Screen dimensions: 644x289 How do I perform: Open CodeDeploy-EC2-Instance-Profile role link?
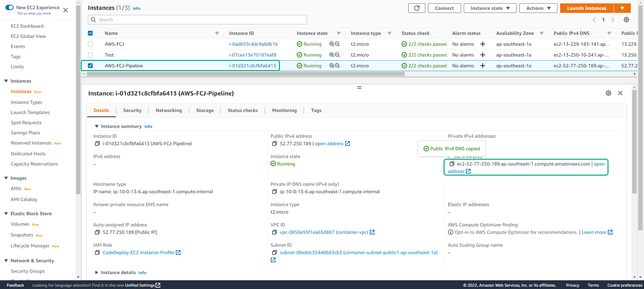tap(139, 252)
